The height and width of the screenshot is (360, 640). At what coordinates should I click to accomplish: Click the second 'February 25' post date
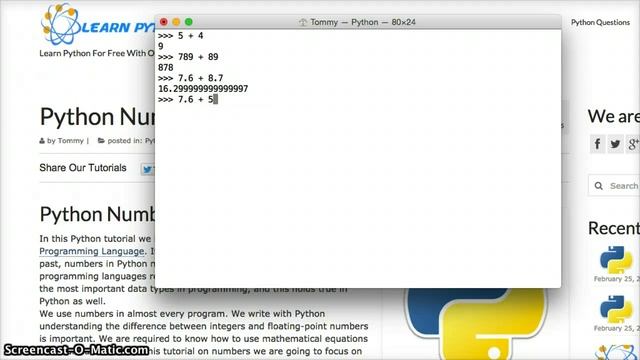[616, 328]
